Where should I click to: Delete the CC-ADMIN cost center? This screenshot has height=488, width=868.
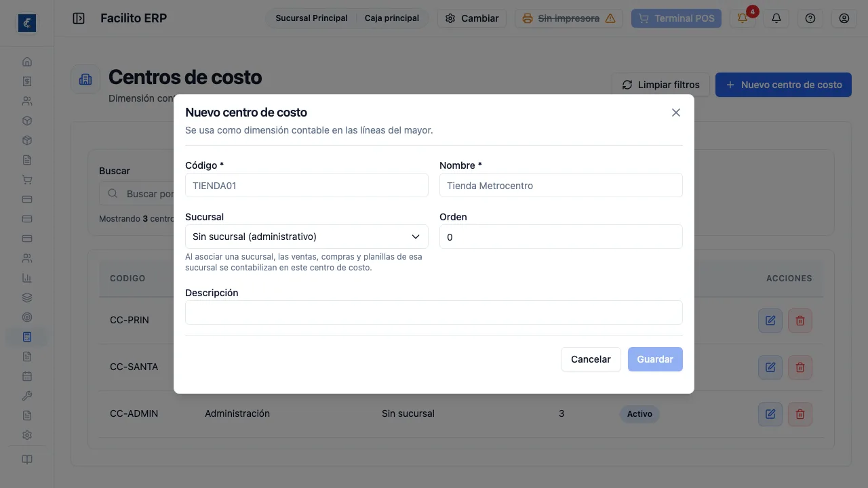[x=800, y=414]
